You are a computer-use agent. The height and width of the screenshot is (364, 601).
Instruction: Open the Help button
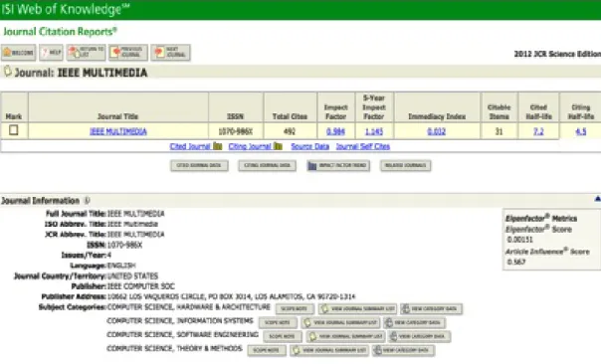click(x=51, y=53)
